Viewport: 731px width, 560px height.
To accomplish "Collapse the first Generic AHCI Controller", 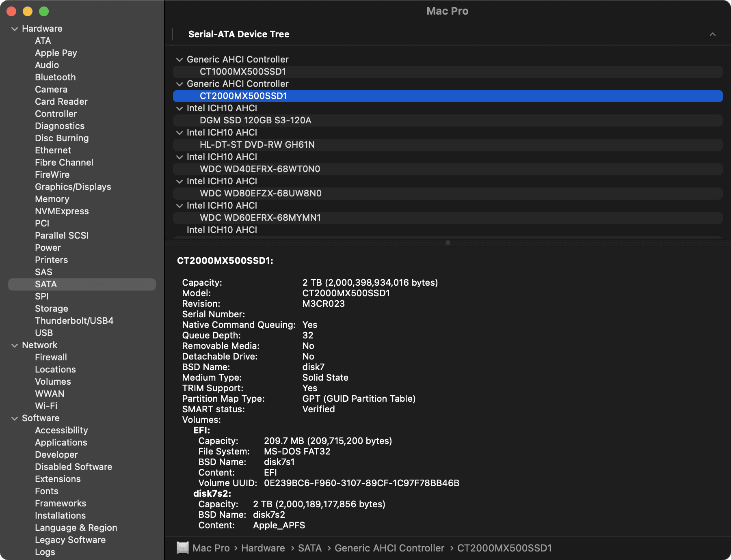I will click(x=179, y=60).
